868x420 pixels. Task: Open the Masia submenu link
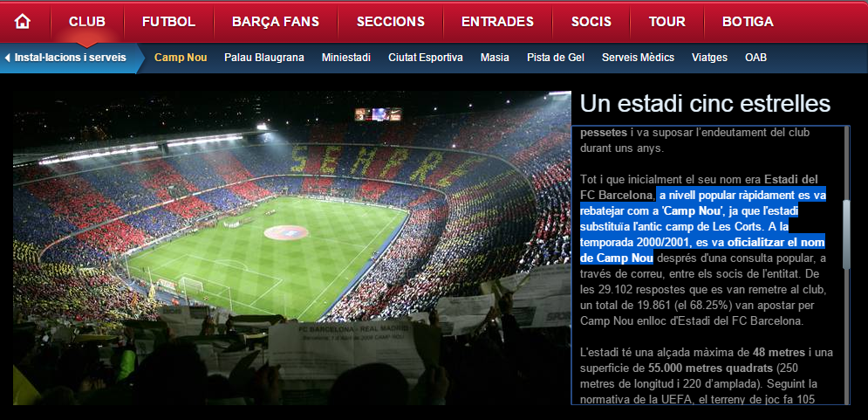pyautogui.click(x=495, y=58)
